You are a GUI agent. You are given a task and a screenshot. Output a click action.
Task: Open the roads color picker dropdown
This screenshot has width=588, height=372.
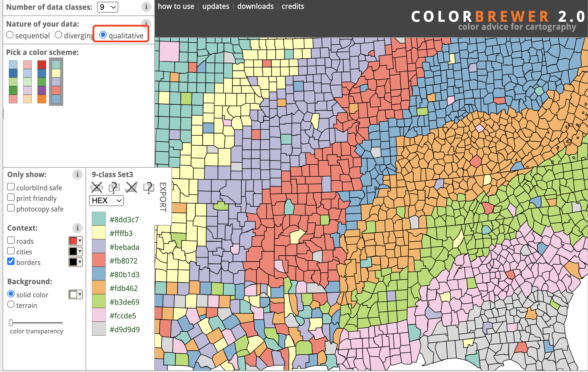(76, 241)
